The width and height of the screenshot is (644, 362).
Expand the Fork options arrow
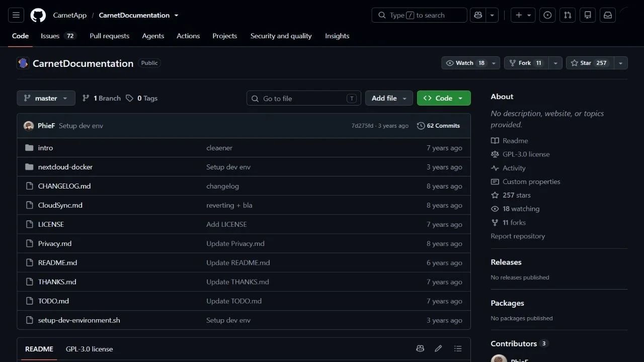(x=555, y=63)
